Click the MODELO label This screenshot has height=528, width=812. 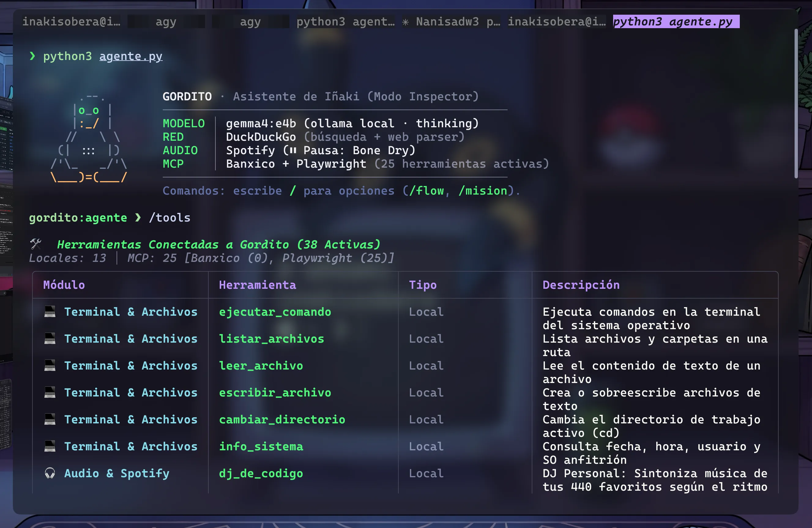[x=184, y=124]
